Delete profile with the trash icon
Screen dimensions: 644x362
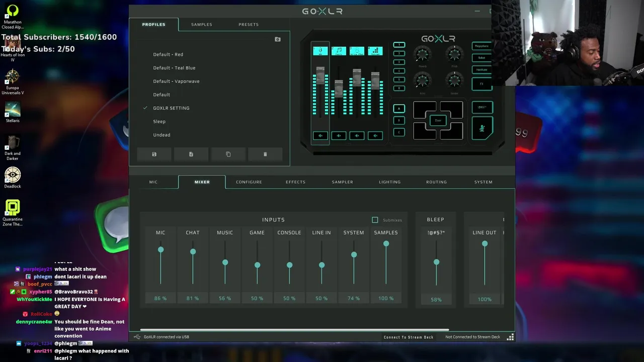coord(265,154)
